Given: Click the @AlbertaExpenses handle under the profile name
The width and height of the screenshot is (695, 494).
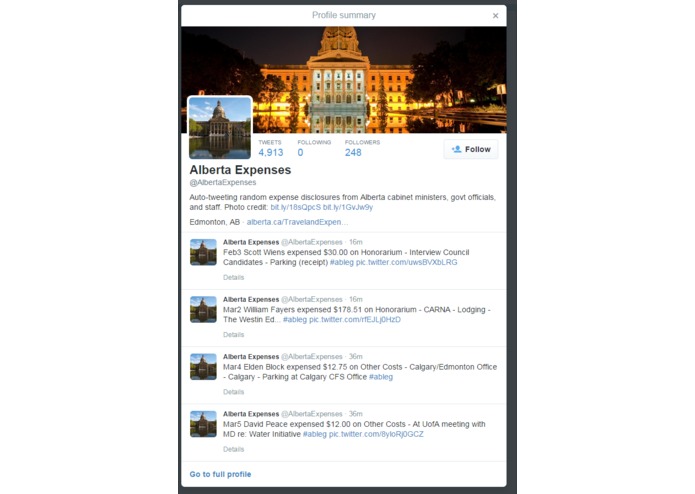Looking at the screenshot, I should (x=223, y=183).
